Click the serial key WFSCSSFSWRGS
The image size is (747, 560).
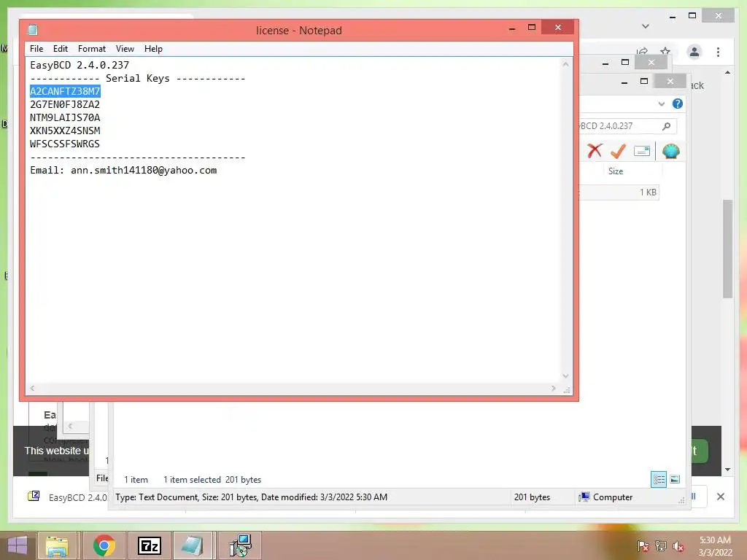tap(65, 144)
